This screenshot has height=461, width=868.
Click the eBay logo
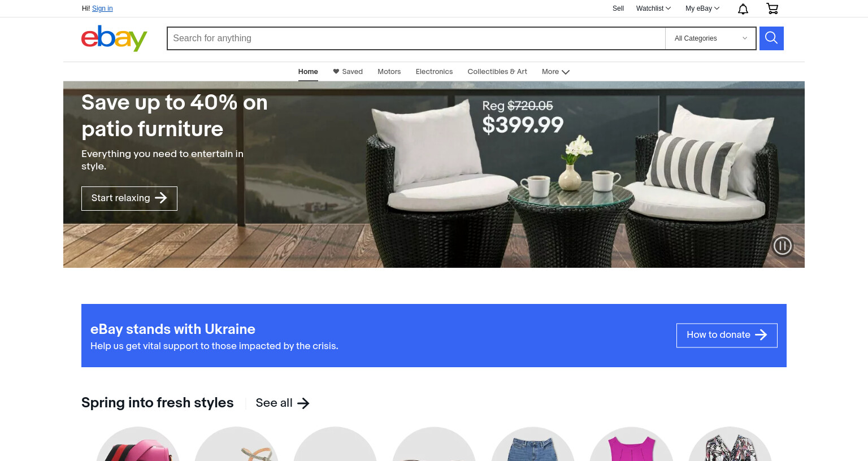coord(114,38)
